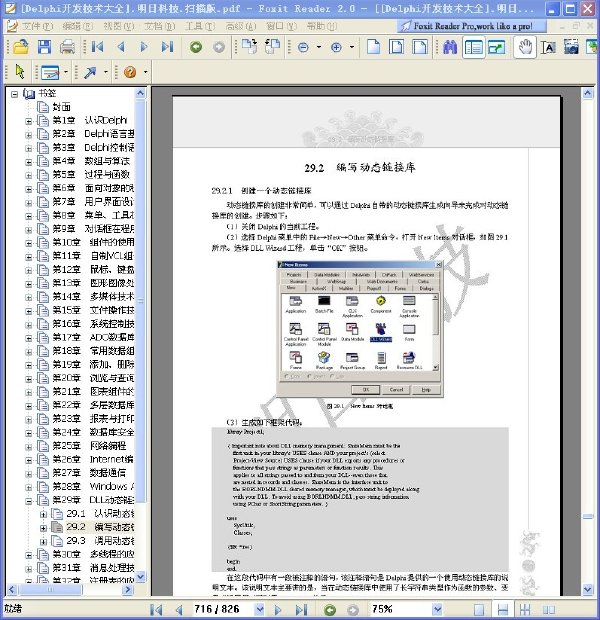
Task: Select Fit Width view icon
Action: click(420, 47)
